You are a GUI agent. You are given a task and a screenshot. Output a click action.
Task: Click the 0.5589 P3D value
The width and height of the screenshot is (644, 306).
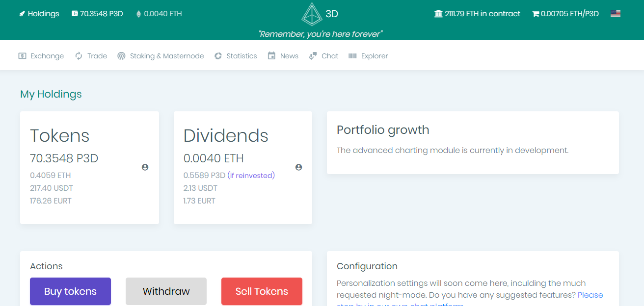coord(204,175)
